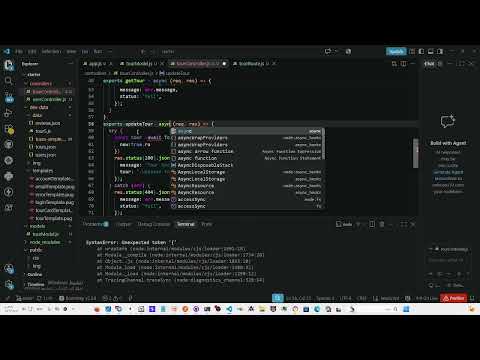Switch to the Problems panel tab

click(96, 224)
